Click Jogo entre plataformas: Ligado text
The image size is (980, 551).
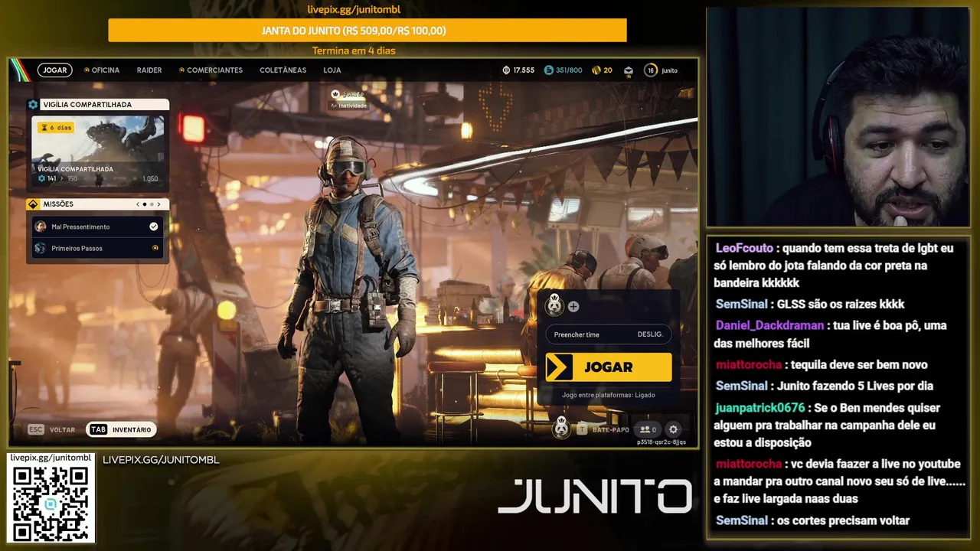608,395
